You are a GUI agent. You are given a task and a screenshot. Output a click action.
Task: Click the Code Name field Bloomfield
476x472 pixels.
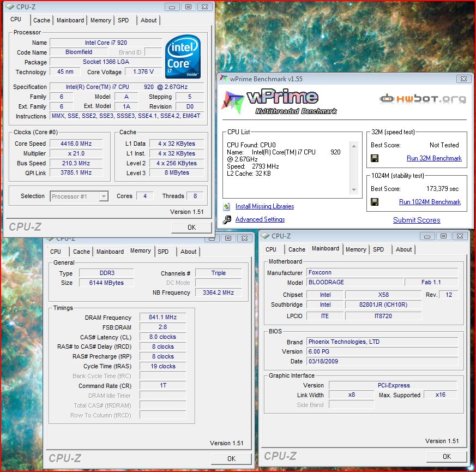pyautogui.click(x=79, y=52)
